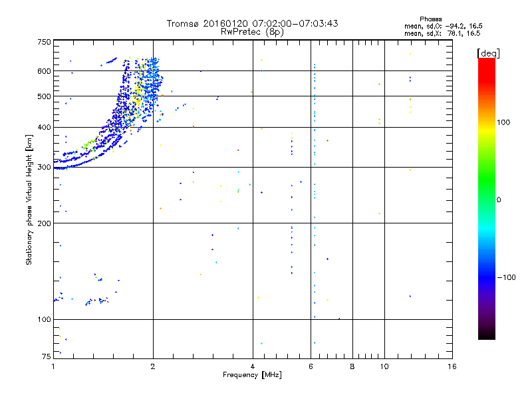Click the 75 tick on height axis
Image resolution: width=532 pixels, height=399 pixels.
tap(45, 358)
